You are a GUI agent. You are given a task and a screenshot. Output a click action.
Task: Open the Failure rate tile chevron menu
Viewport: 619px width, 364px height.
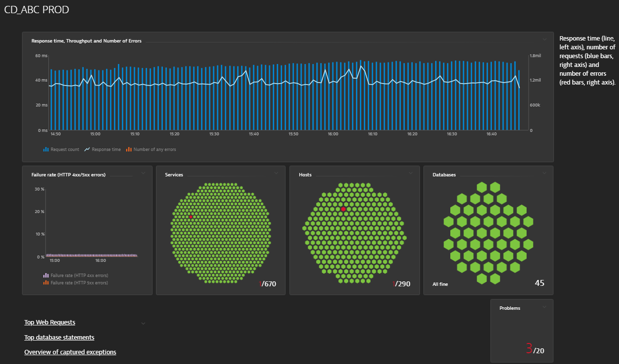143,172
